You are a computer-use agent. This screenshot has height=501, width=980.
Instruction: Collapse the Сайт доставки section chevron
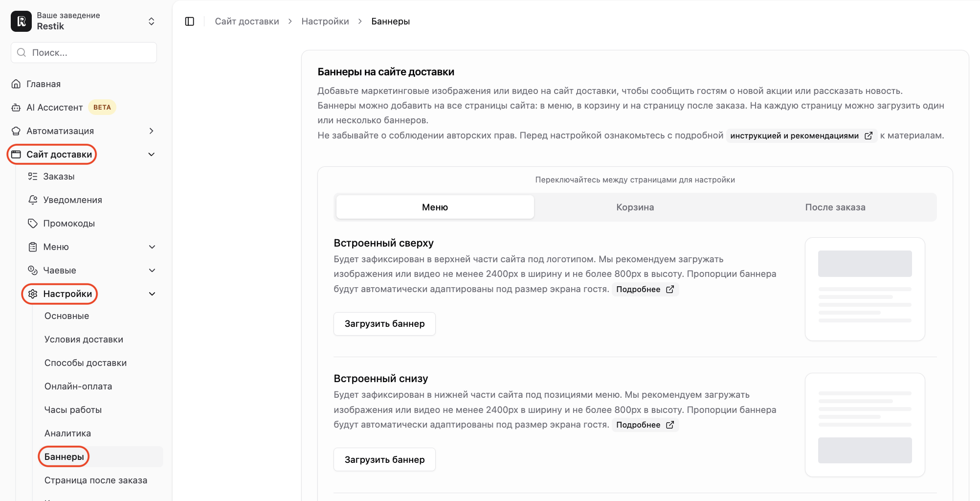[x=152, y=155]
